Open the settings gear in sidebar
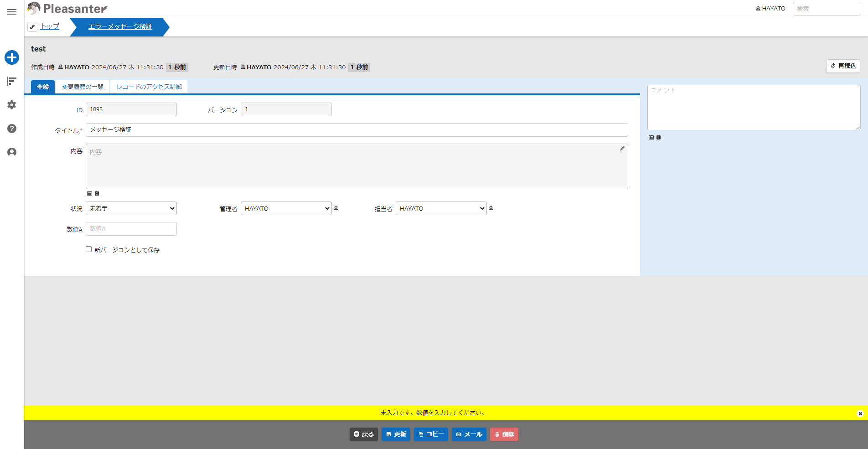 (12, 105)
